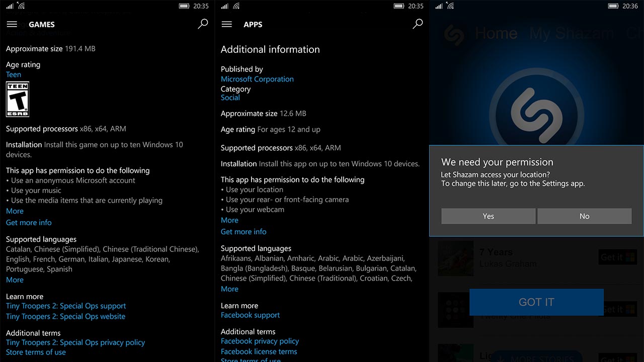Image resolution: width=644 pixels, height=362 pixels.
Task: Open Store terms of use on Games screen
Action: click(x=36, y=352)
